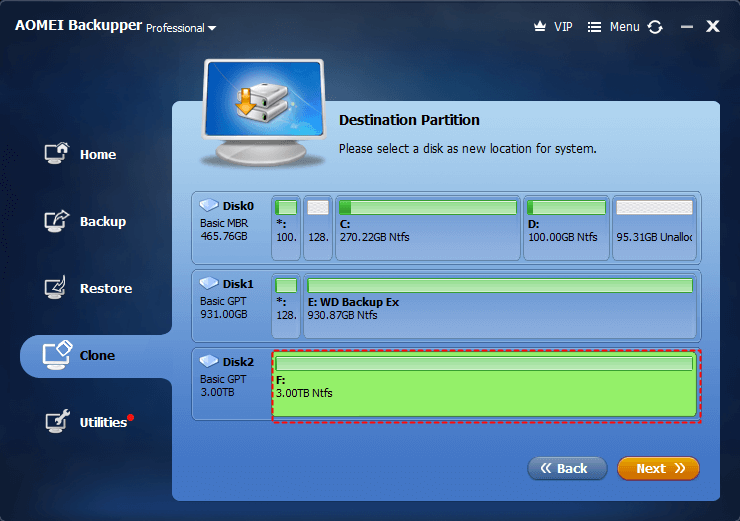
Task: Click the Disk0 drive icon
Action: (x=209, y=206)
